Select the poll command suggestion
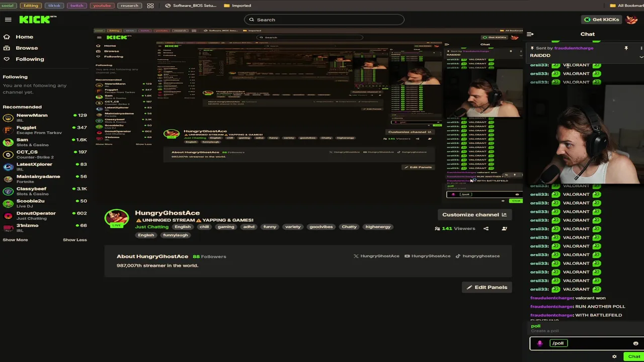Image resolution: width=644 pixels, height=362 pixels. (587, 328)
